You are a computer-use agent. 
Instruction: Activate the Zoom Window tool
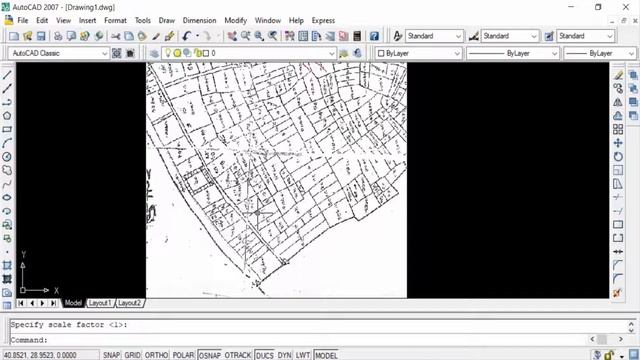click(x=259, y=36)
